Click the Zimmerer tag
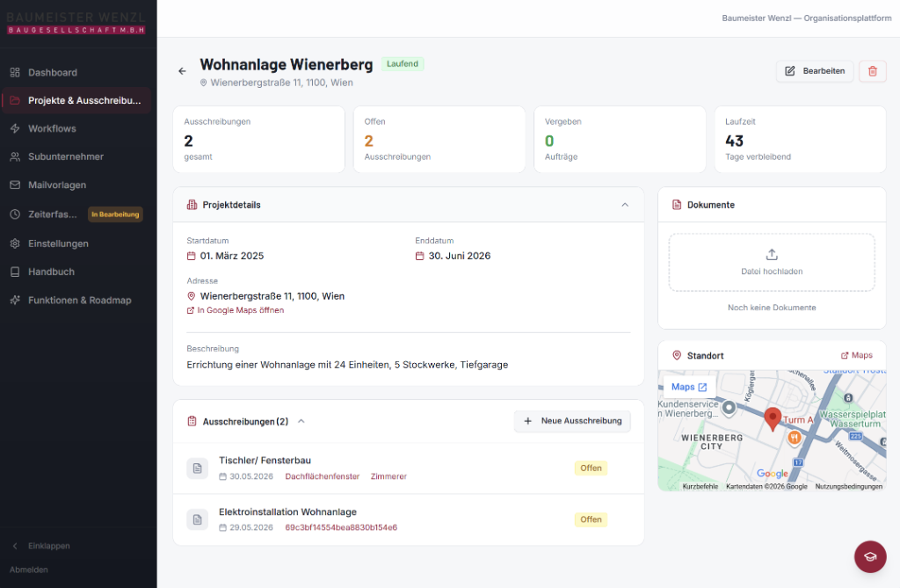 pyautogui.click(x=388, y=476)
